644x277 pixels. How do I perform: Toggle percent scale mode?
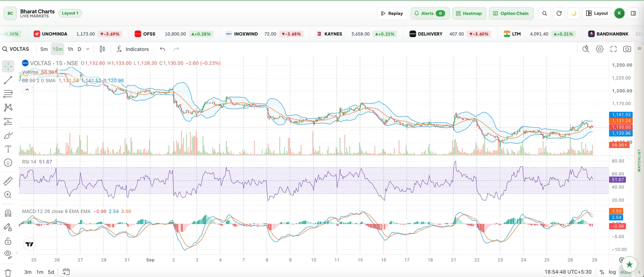click(x=602, y=272)
